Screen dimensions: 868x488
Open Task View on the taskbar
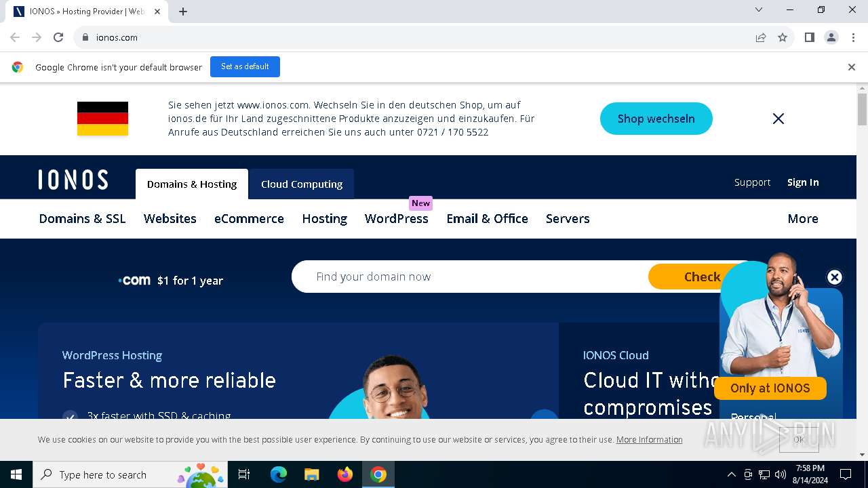coord(244,475)
